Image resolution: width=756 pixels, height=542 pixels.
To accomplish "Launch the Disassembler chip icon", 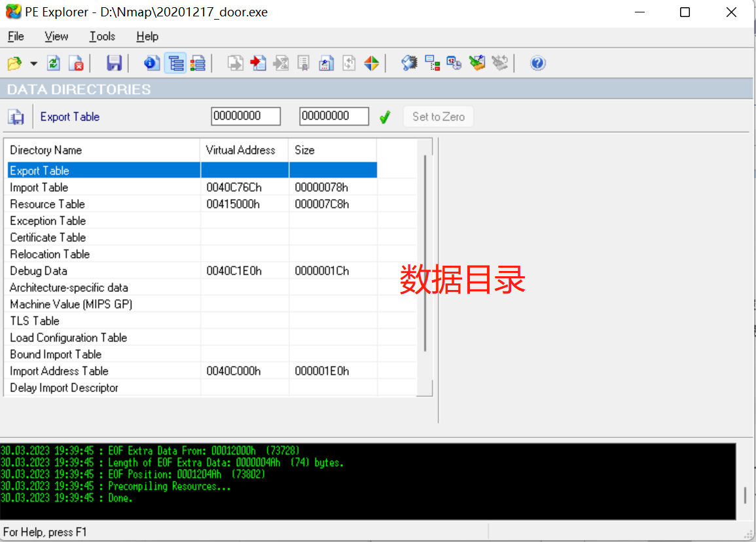I will 409,63.
